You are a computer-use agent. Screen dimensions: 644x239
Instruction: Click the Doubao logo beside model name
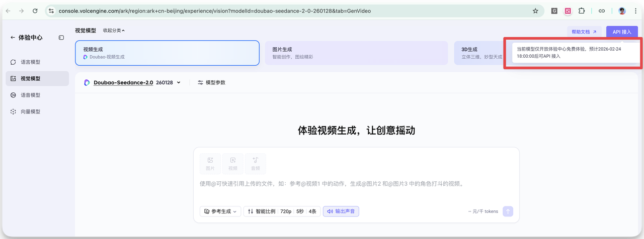coord(87,82)
